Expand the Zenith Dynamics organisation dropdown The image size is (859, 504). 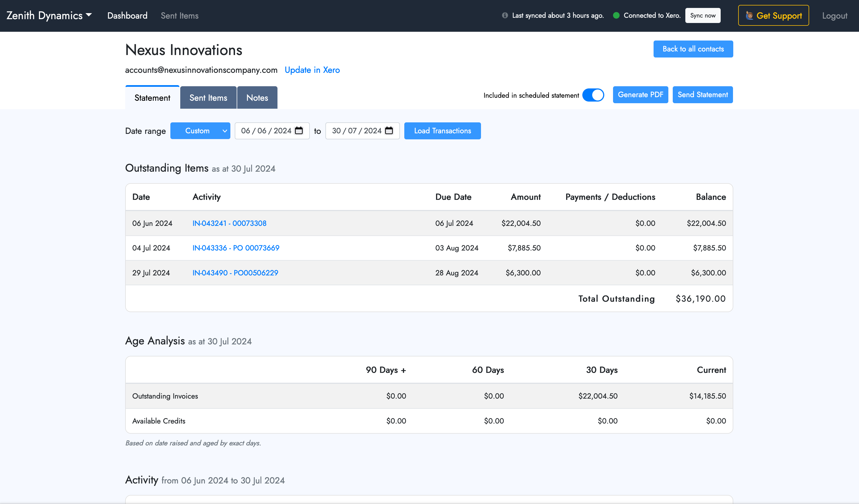click(49, 15)
